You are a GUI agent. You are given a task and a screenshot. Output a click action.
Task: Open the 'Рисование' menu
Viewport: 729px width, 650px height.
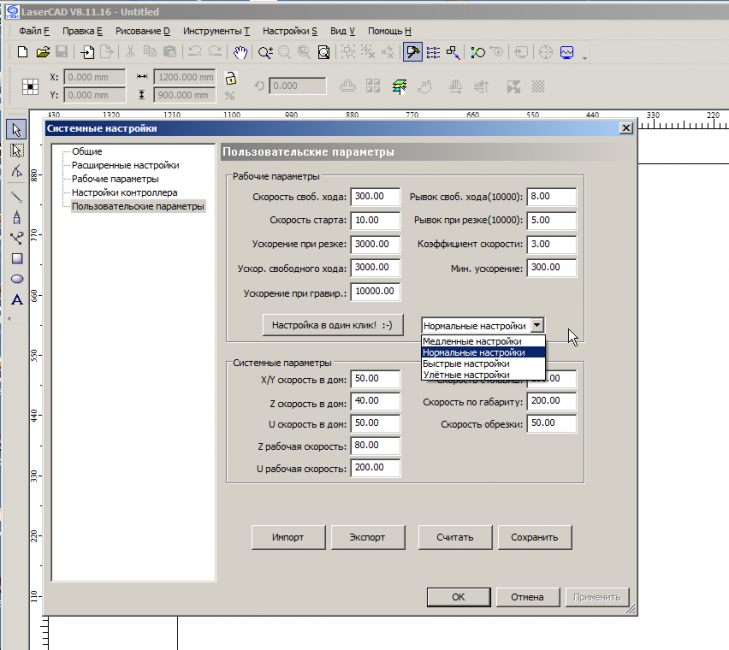(x=142, y=31)
